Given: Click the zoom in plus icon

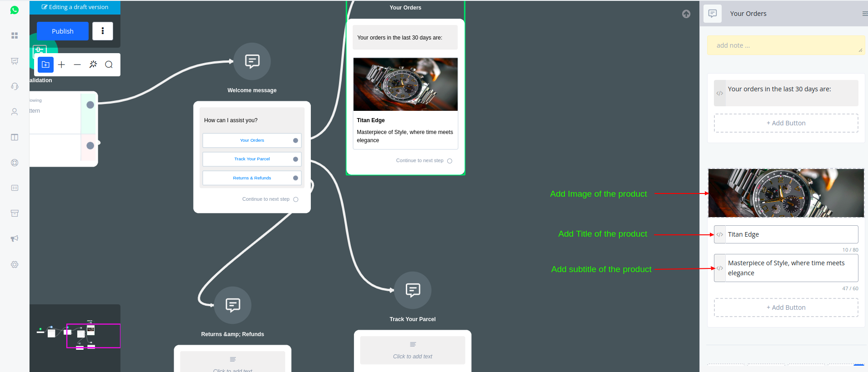Looking at the screenshot, I should pos(61,64).
